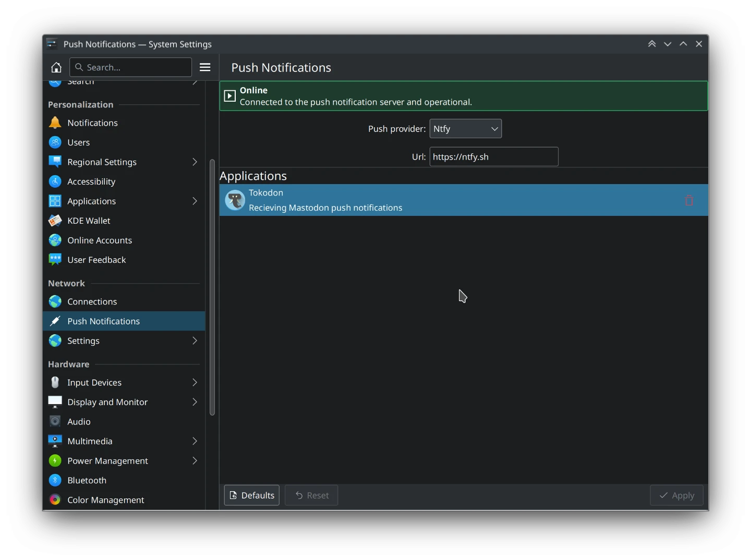Select Online Accounts in the sidebar
The width and height of the screenshot is (750, 560).
(124, 240)
